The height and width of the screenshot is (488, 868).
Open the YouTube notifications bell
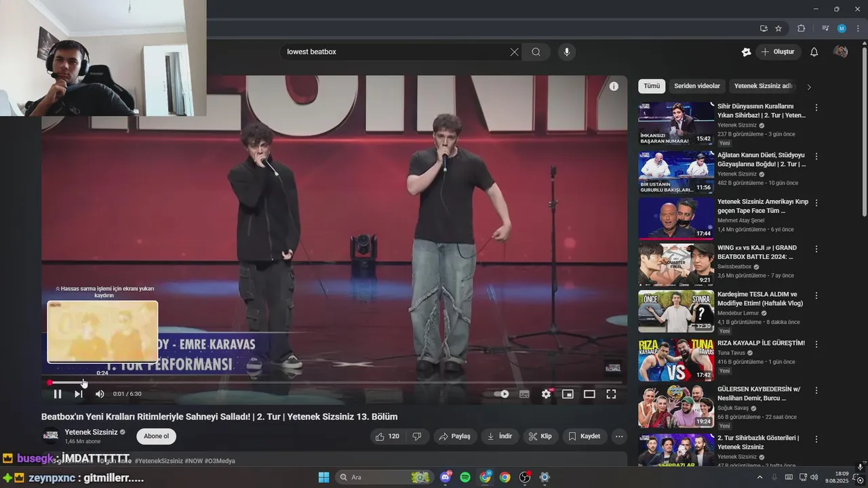[814, 52]
